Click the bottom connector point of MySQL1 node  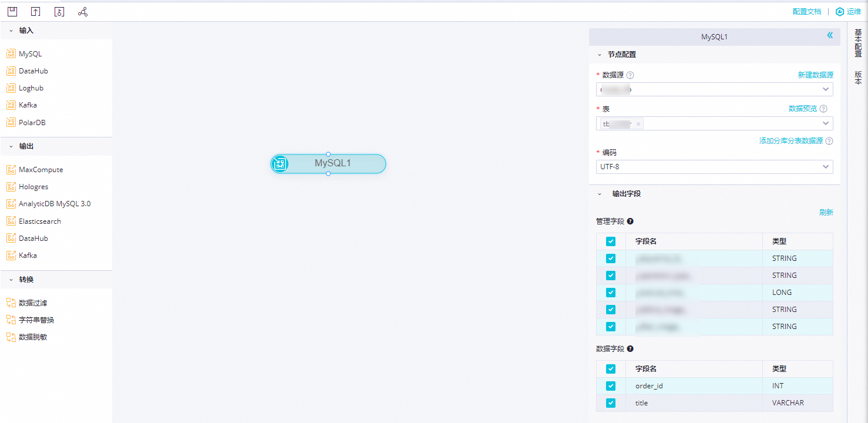[x=328, y=174]
